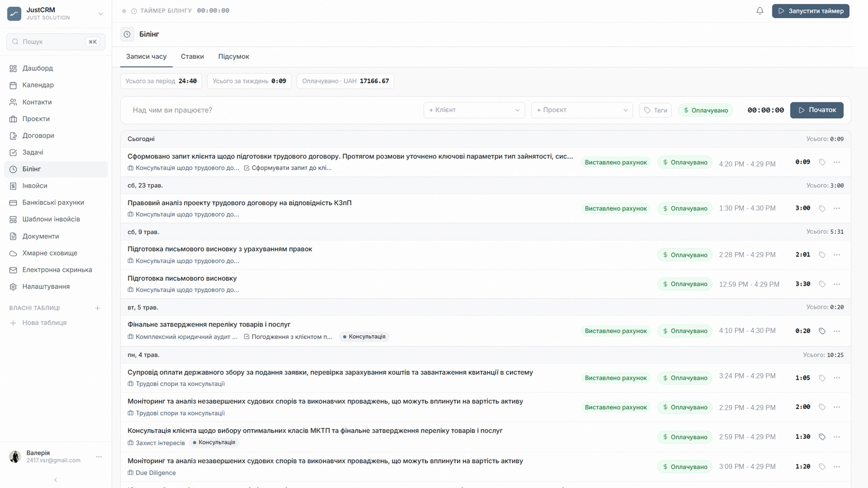This screenshot has width=868, height=488.
Task: Click the Інвойси sidebar icon
Action: (x=13, y=186)
